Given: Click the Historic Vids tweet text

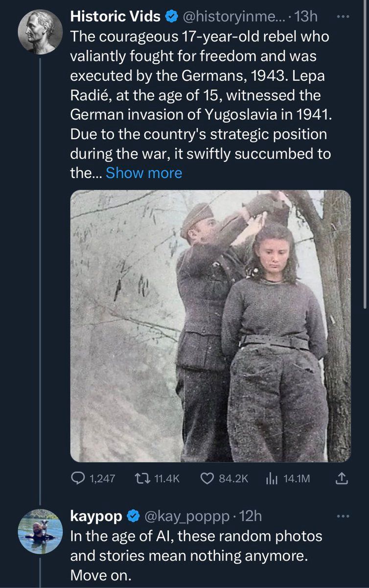Looking at the screenshot, I should [201, 95].
